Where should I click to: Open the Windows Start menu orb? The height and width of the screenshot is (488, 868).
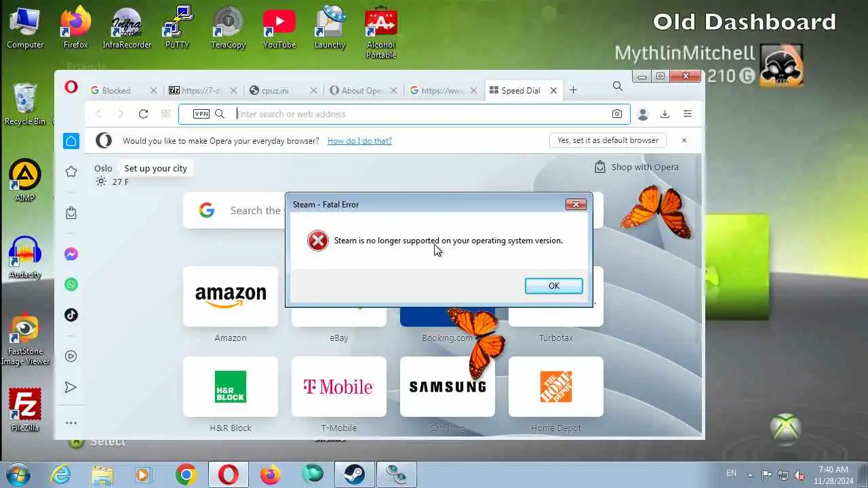18,474
